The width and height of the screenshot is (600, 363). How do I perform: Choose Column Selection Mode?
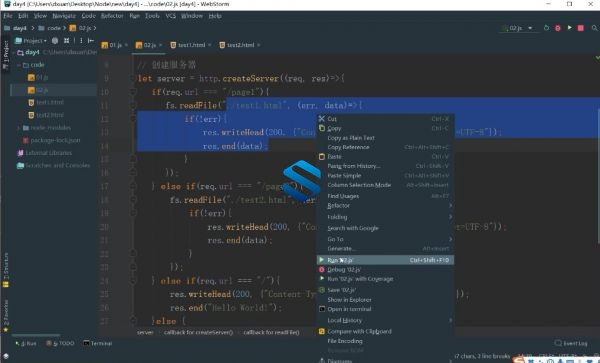[x=359, y=185]
